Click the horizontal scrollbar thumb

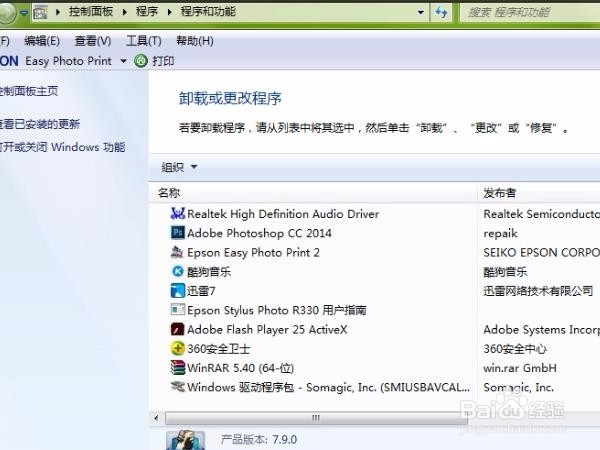point(316,418)
